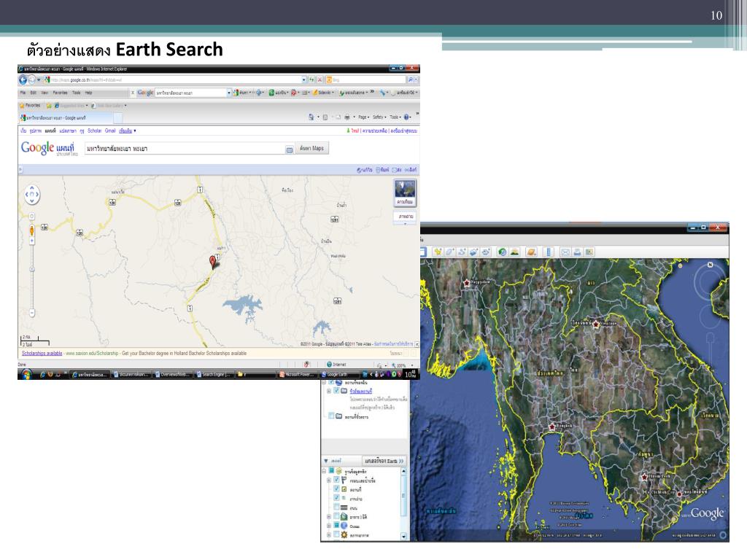This screenshot has height=560, width=747.
Task: Open Microsoft PowerPoint from the taskbar
Action: tap(298, 375)
